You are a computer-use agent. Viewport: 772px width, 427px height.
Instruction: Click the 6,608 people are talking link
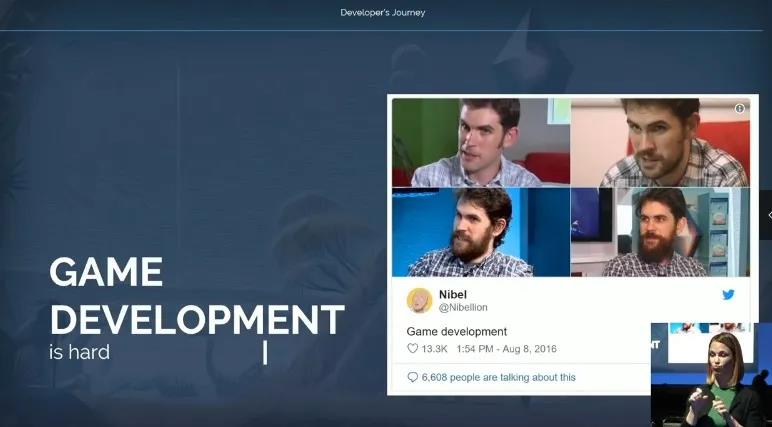(498, 377)
